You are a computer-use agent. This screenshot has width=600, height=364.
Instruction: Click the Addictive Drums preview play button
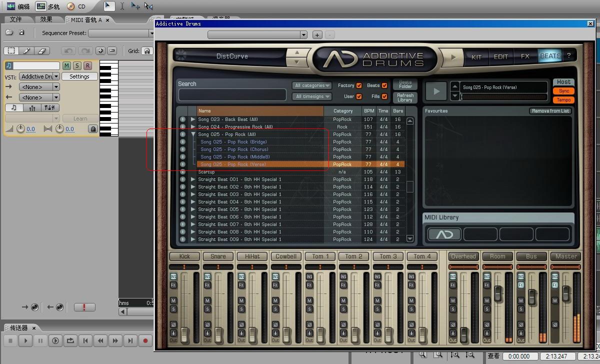point(436,91)
